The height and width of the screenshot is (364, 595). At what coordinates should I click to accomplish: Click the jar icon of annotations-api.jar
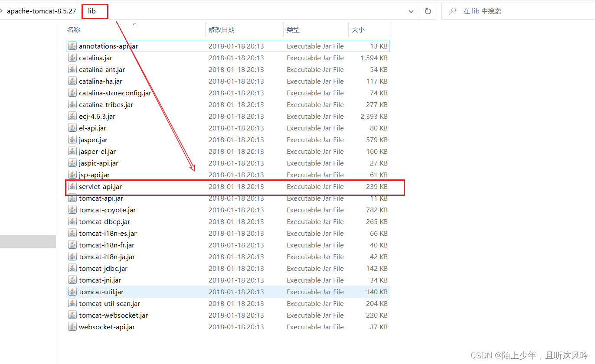72,46
